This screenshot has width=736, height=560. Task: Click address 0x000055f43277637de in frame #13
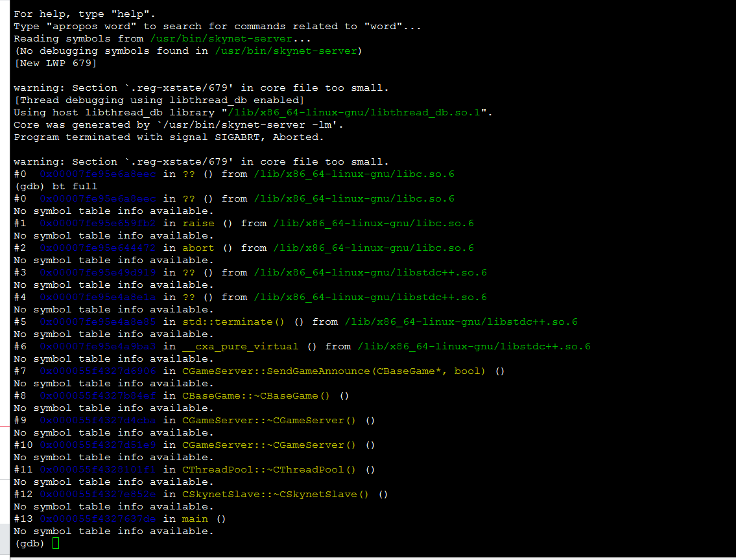(x=98, y=519)
